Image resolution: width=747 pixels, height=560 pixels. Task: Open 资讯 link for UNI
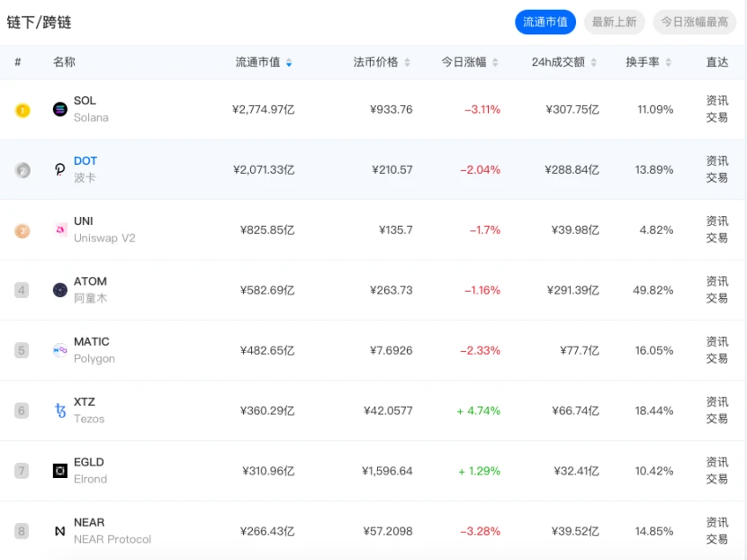(x=717, y=221)
